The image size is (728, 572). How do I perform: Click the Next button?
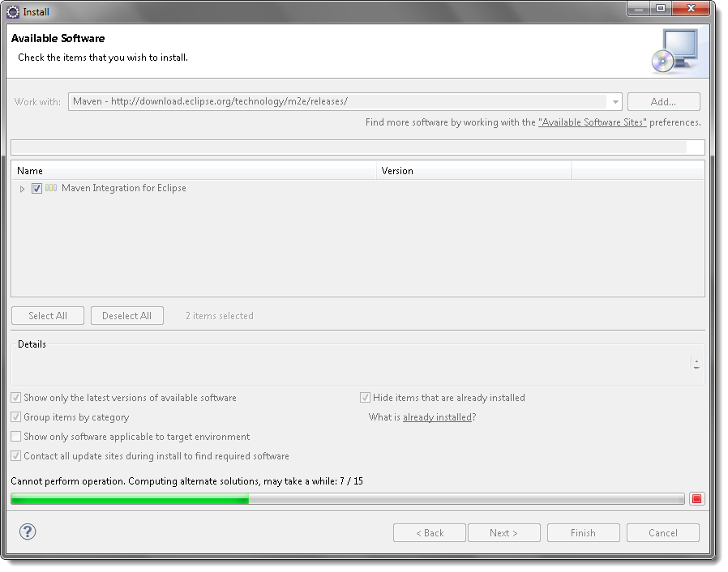503,532
